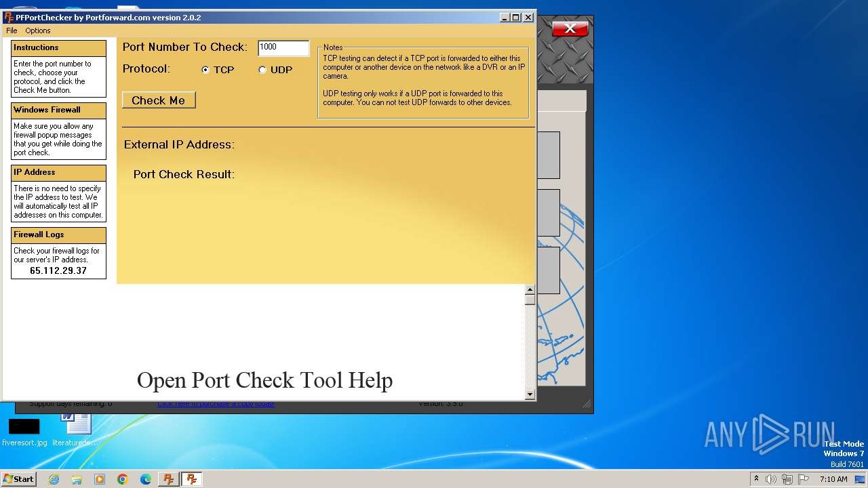Viewport: 868px width, 488px height.
Task: Open the File menu
Action: click(12, 30)
